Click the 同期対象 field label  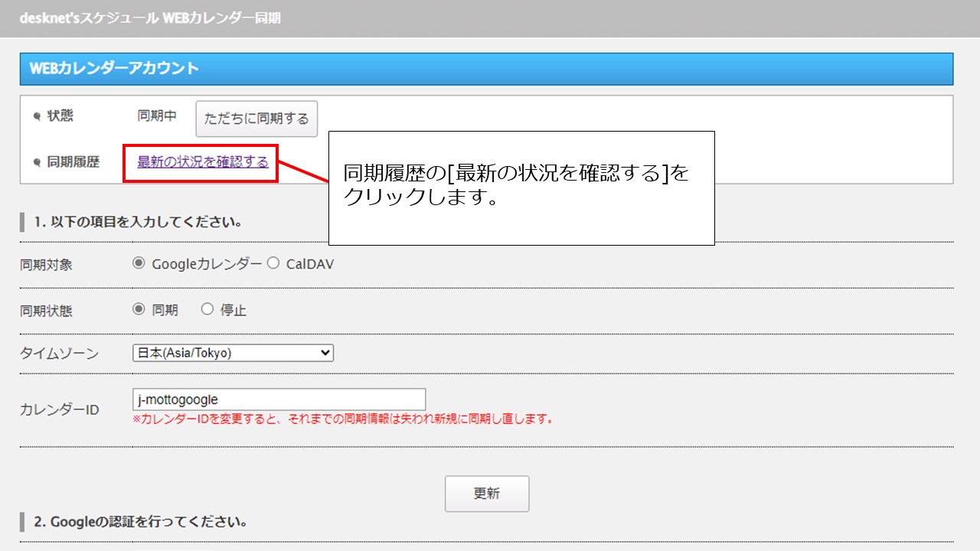(x=47, y=265)
